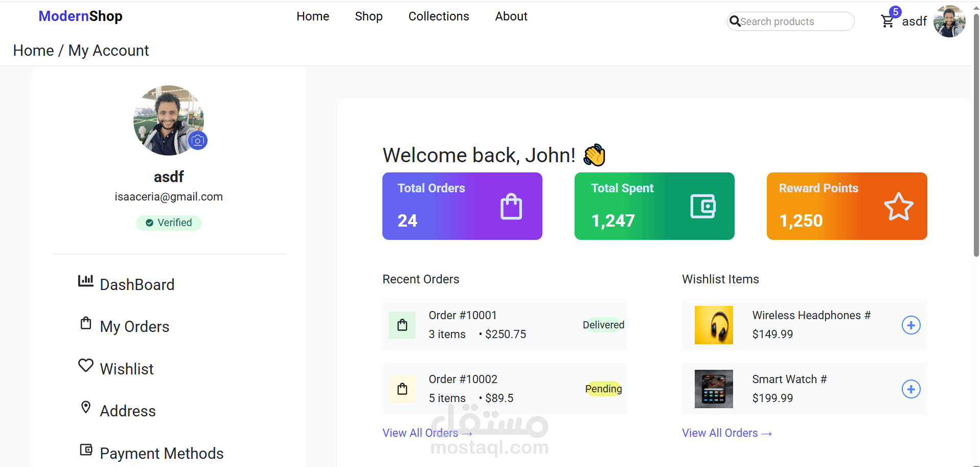Click the Wishlist Items heading
980x467 pixels.
pos(720,279)
